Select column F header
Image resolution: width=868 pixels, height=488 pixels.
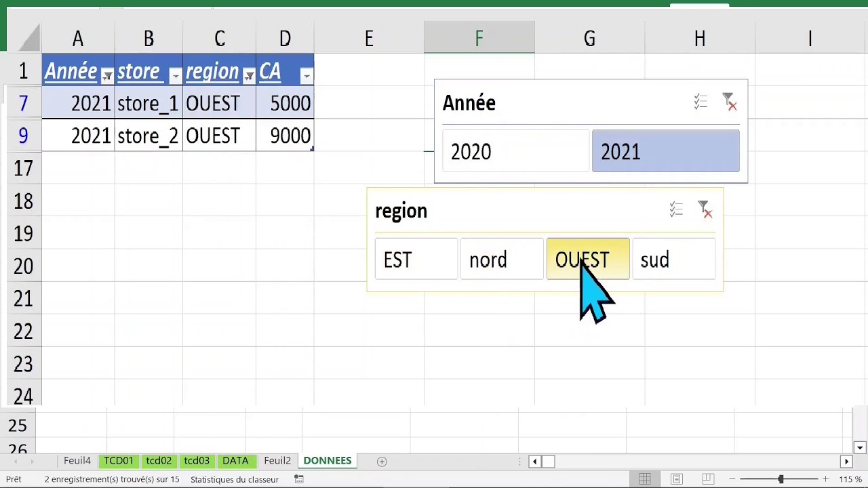tap(479, 39)
